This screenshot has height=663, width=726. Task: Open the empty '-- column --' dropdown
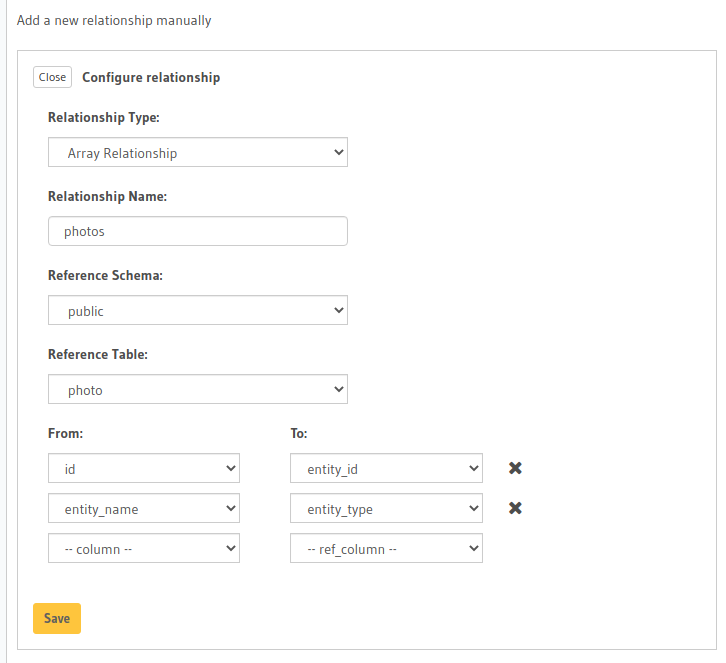tap(144, 549)
